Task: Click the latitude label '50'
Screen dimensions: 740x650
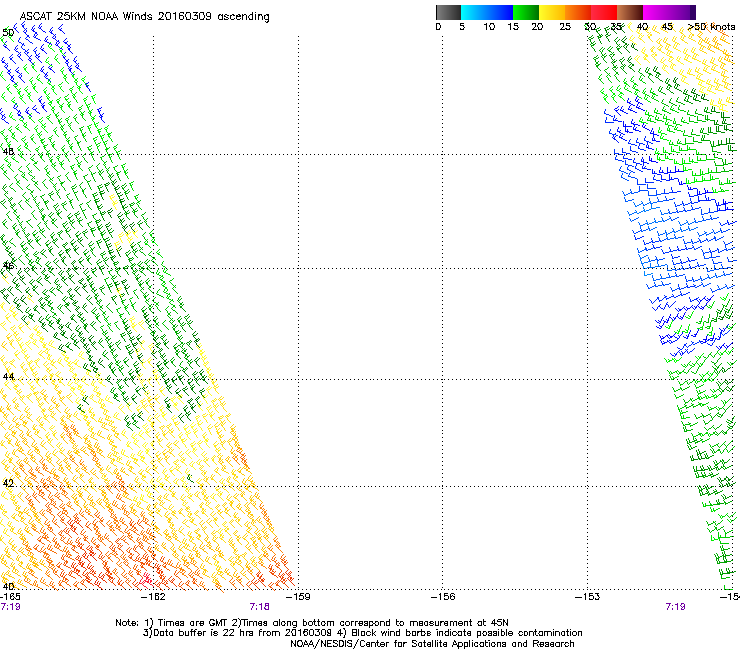Action: coord(8,33)
